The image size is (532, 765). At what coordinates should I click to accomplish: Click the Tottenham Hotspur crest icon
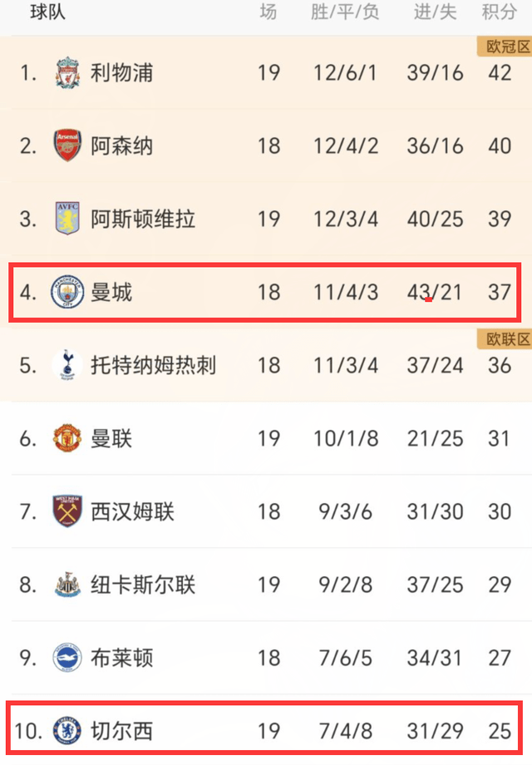(66, 365)
